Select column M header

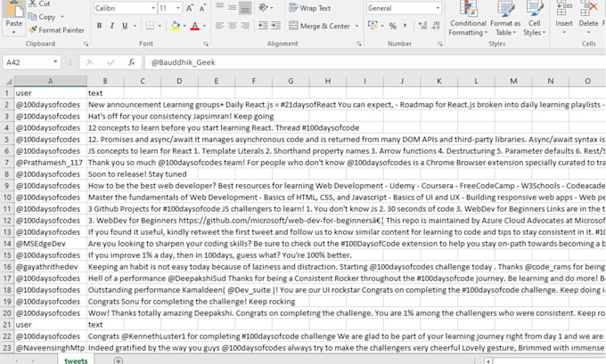pos(513,81)
